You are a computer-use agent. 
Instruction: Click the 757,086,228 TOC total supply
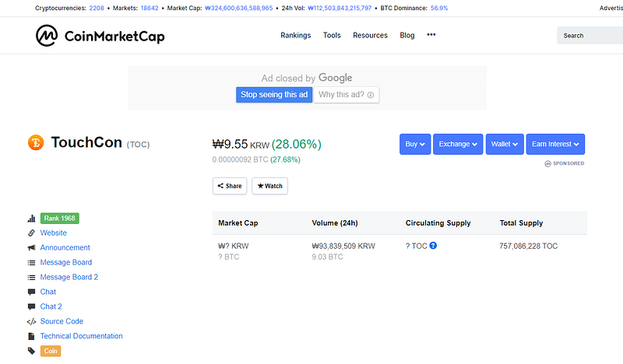(x=529, y=246)
